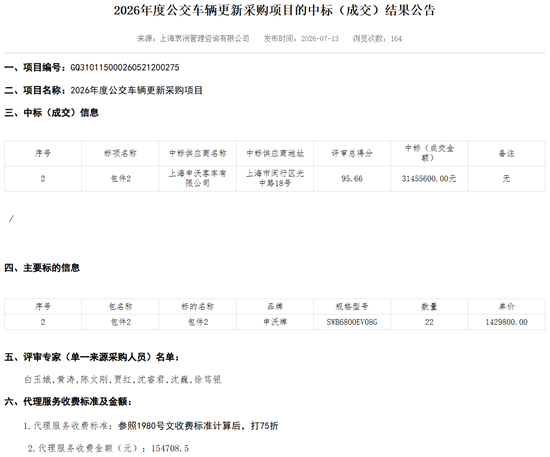Select supplier cell 上海申沃客车有限公司

(198, 178)
